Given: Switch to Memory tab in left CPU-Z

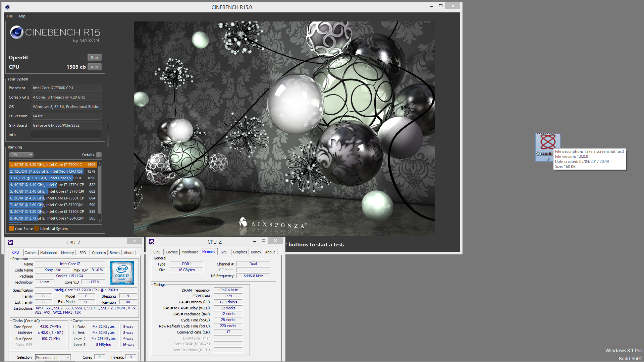Looking at the screenshot, I should (x=67, y=253).
